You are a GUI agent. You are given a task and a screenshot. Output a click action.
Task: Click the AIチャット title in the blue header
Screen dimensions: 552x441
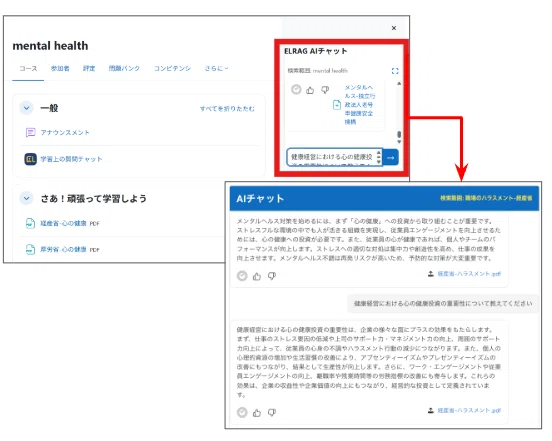click(260, 199)
